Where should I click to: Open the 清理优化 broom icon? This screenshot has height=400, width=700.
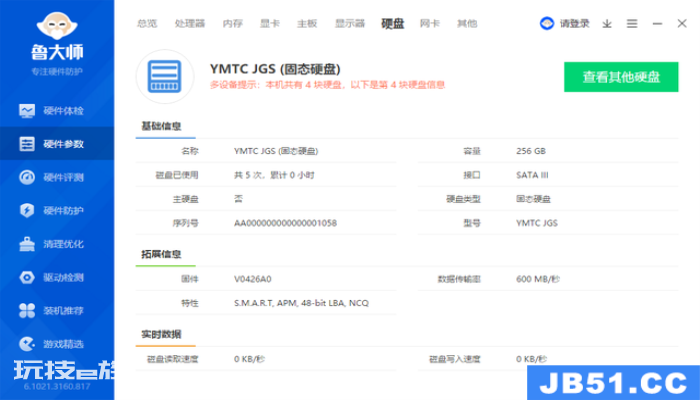pyautogui.click(x=27, y=244)
